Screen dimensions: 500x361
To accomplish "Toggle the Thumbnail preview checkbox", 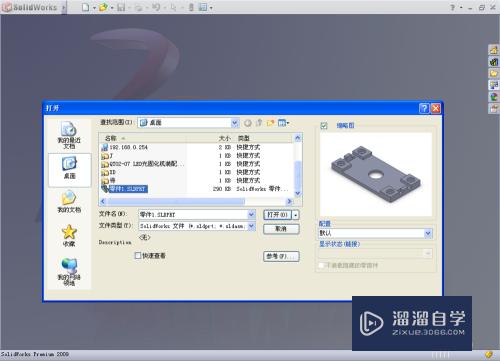I will (324, 126).
